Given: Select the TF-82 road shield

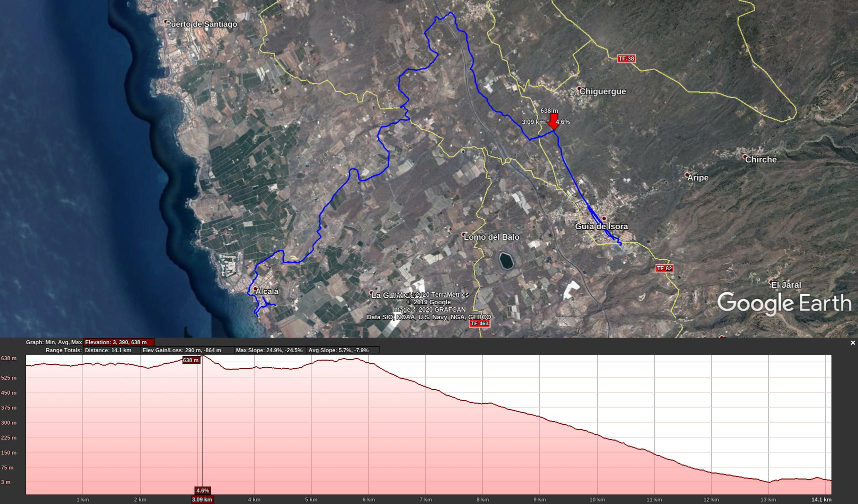Looking at the screenshot, I should pos(664,268).
